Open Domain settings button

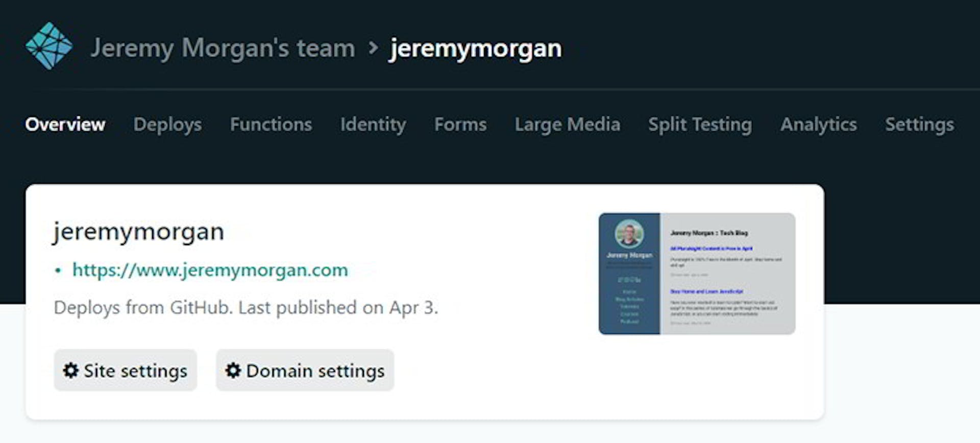305,371
